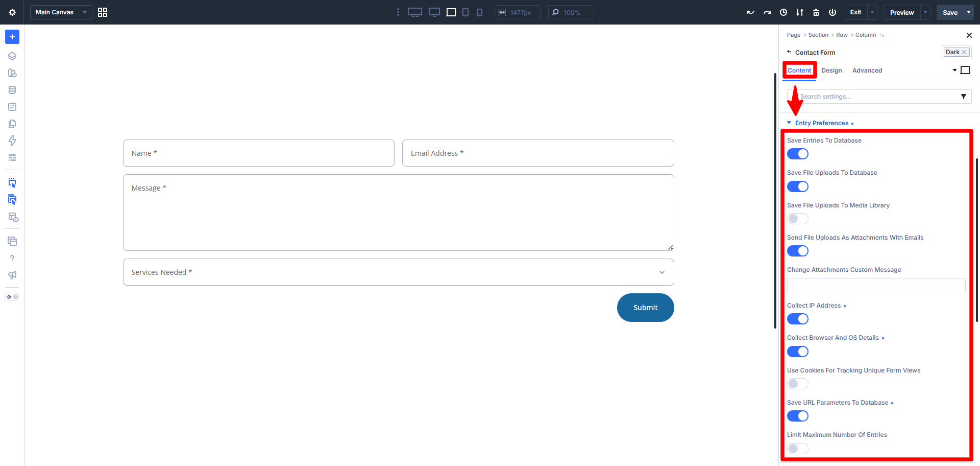Click the blue add element plus button

pyautogui.click(x=12, y=37)
